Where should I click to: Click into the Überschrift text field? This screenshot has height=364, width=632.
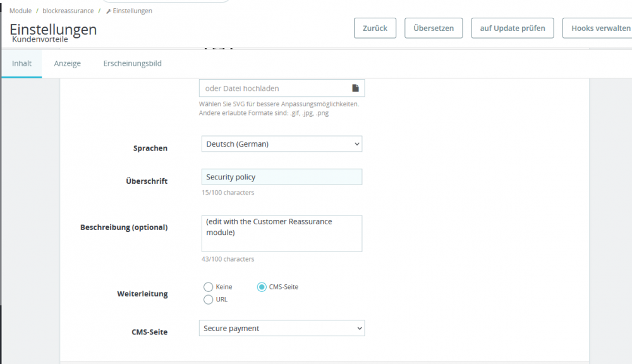[x=281, y=176]
